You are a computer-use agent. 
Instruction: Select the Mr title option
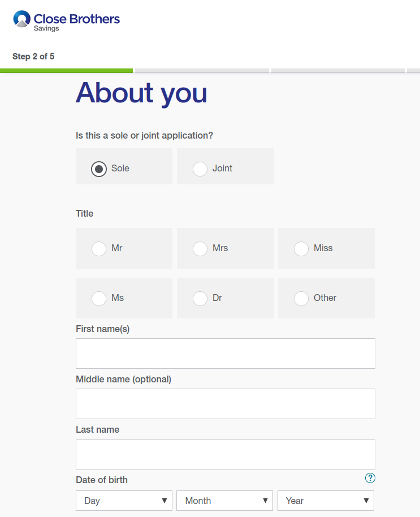99,248
